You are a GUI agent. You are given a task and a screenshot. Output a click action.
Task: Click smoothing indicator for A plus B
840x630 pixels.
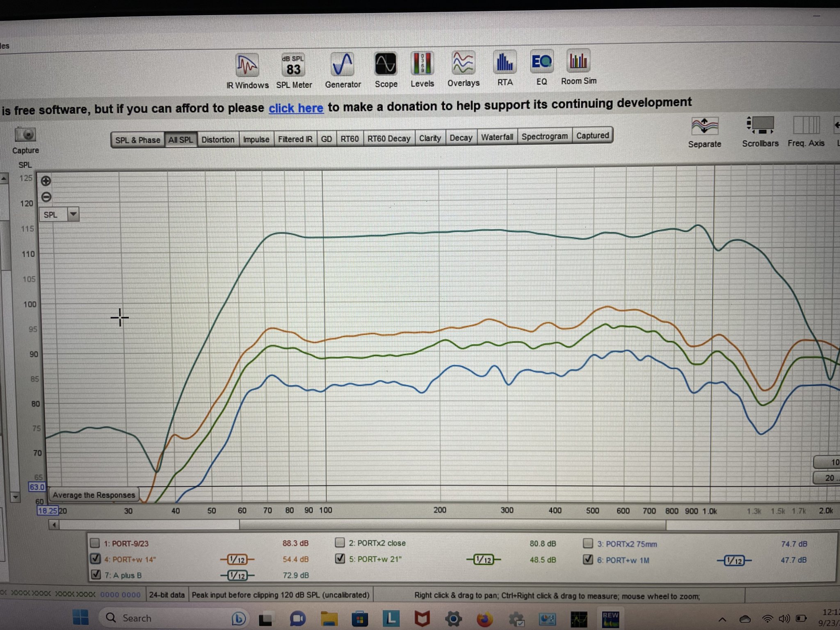(x=237, y=575)
